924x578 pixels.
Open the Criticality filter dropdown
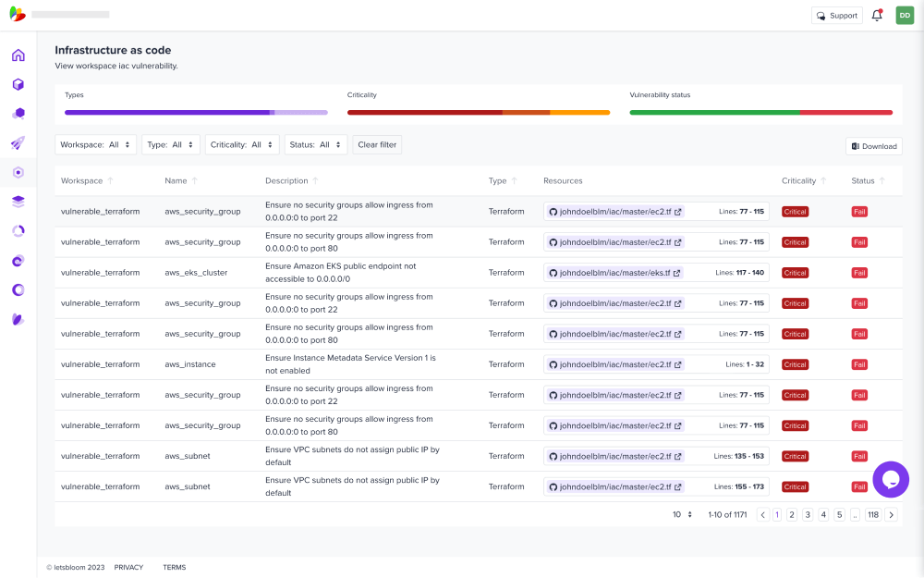coord(241,144)
